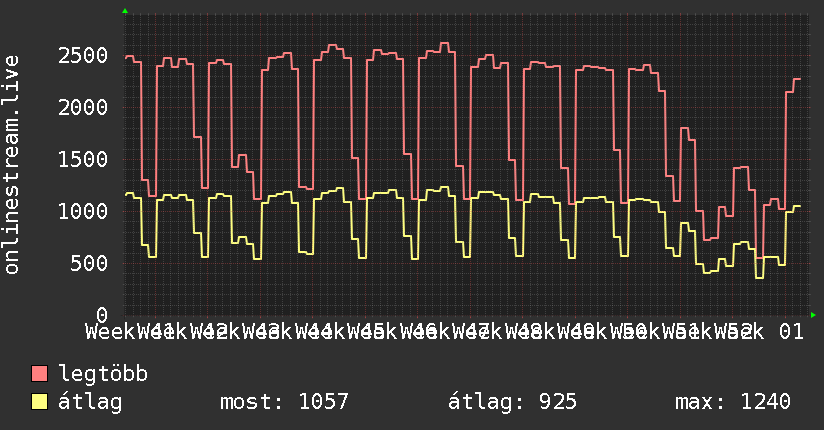Viewport: 824px width, 430px height.
Task: Click the green arrow atop y-axis
Action: pyautogui.click(x=125, y=11)
